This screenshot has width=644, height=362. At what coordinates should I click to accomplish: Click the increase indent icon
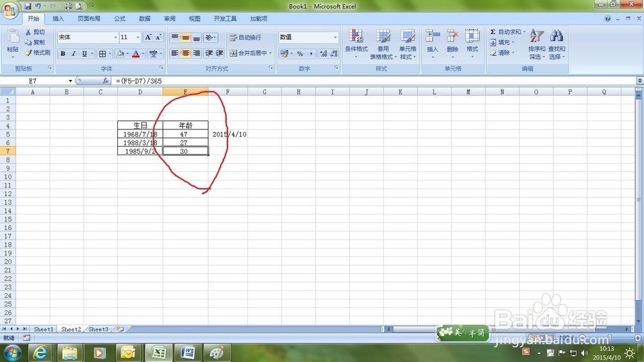pos(220,53)
